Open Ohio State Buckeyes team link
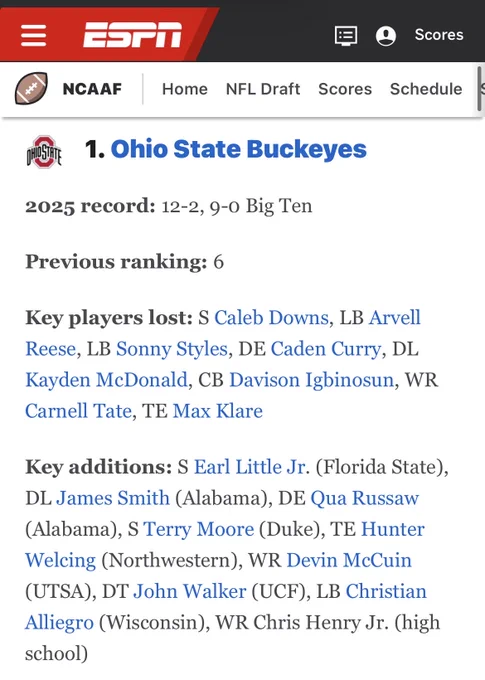 coord(239,149)
